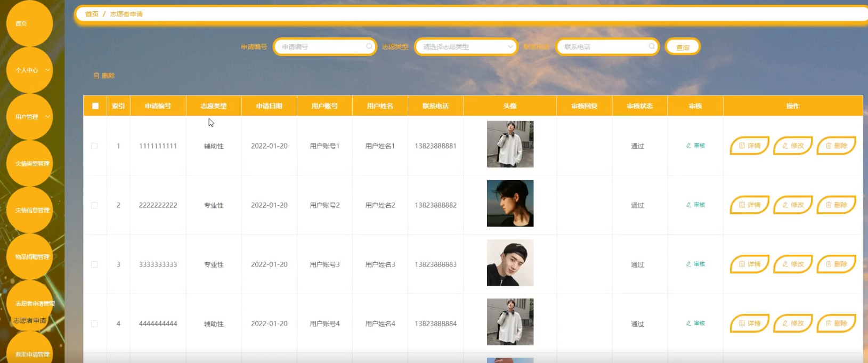Open 灾情信息管理 in the sidebar
The width and height of the screenshot is (868, 363).
29,210
